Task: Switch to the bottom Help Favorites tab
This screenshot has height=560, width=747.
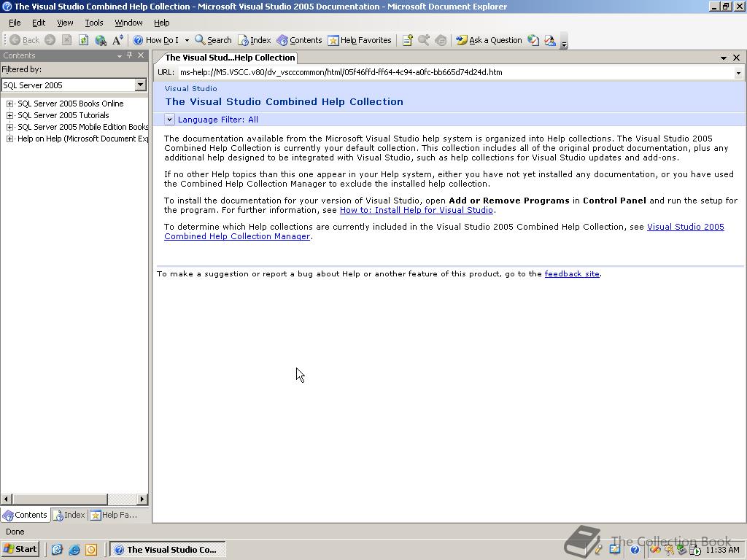Action: [x=115, y=515]
